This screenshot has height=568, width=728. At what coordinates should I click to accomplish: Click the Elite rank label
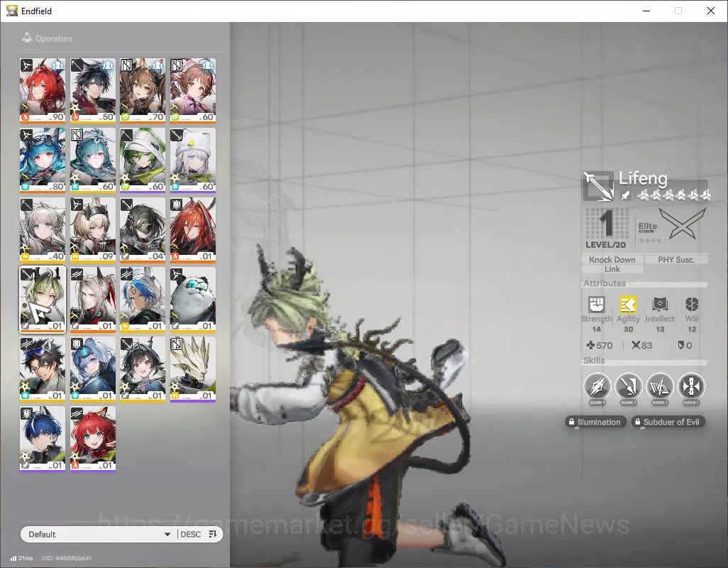(648, 226)
